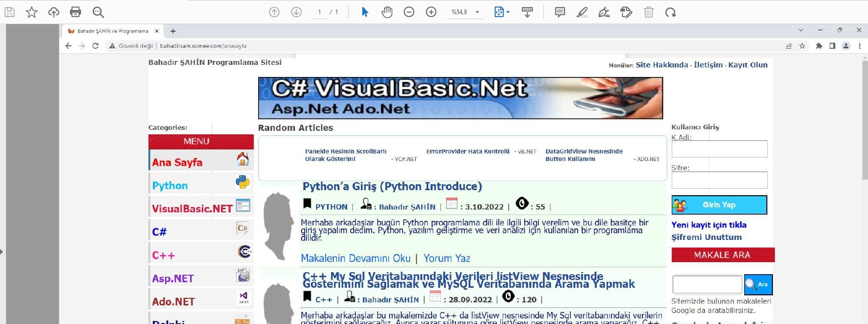Open the find text magnifier tool

point(98,12)
